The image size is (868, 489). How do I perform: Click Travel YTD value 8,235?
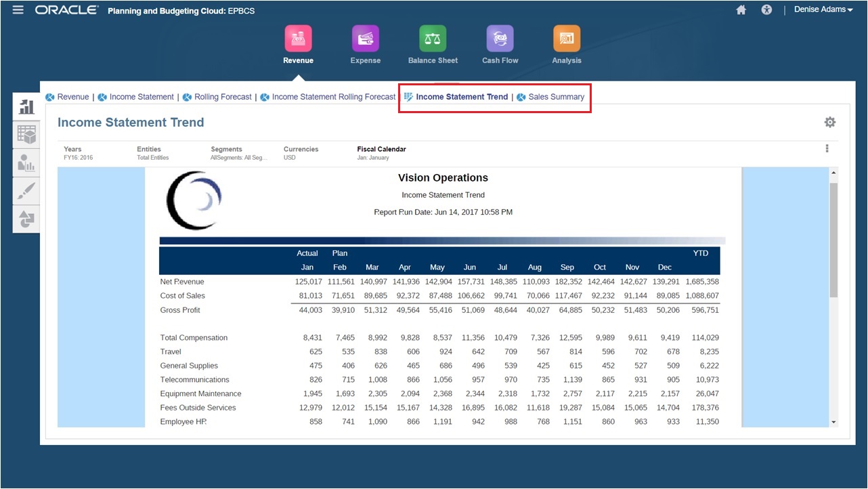[710, 352]
